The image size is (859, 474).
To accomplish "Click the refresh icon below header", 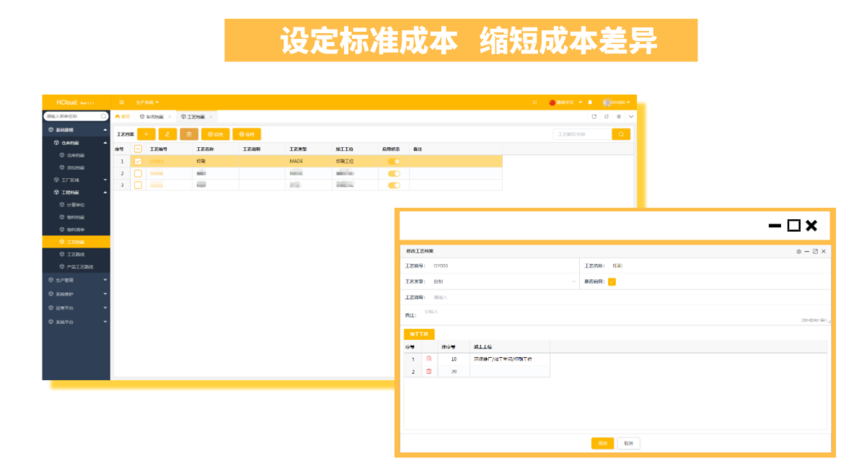I will tap(594, 117).
